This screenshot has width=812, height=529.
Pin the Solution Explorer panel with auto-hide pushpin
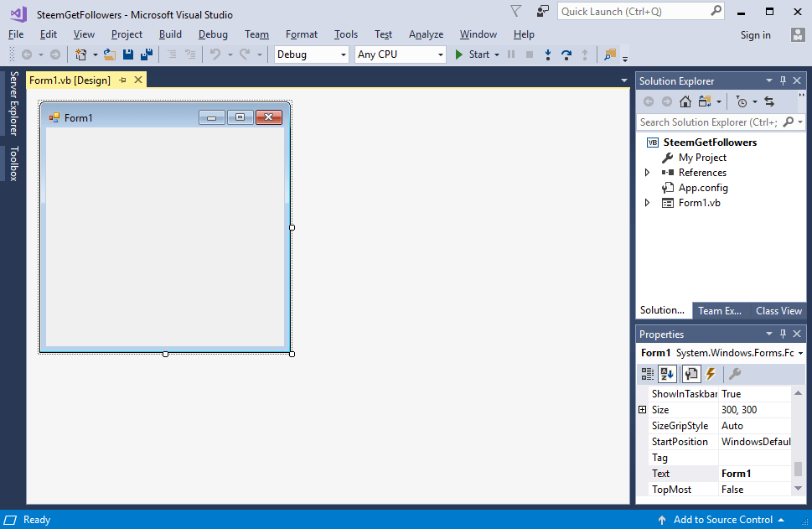point(783,80)
